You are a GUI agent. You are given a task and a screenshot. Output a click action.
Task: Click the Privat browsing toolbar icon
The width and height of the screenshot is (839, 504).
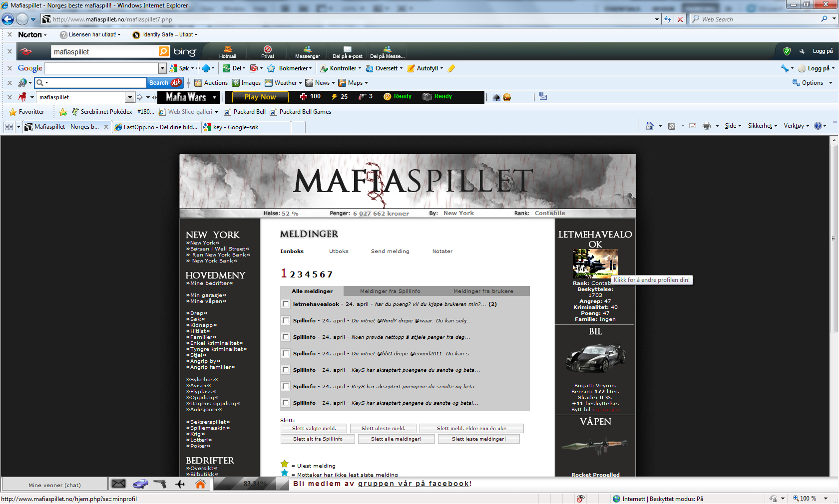(x=268, y=52)
